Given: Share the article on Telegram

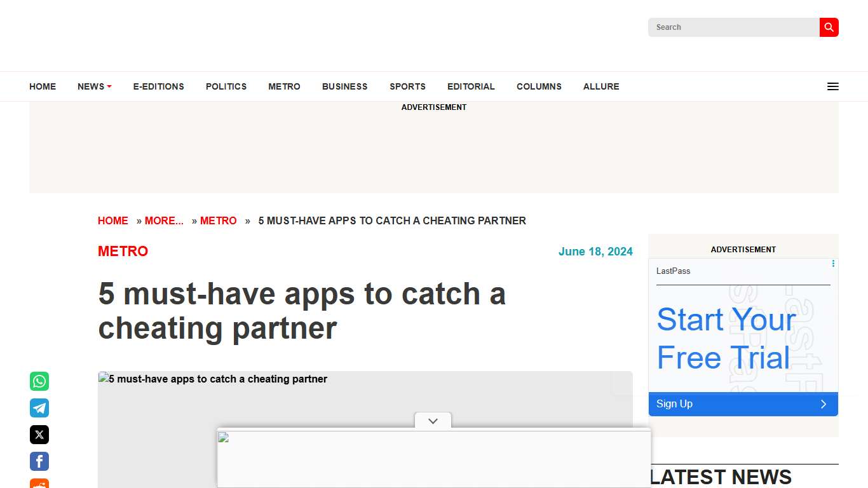Looking at the screenshot, I should 39,408.
